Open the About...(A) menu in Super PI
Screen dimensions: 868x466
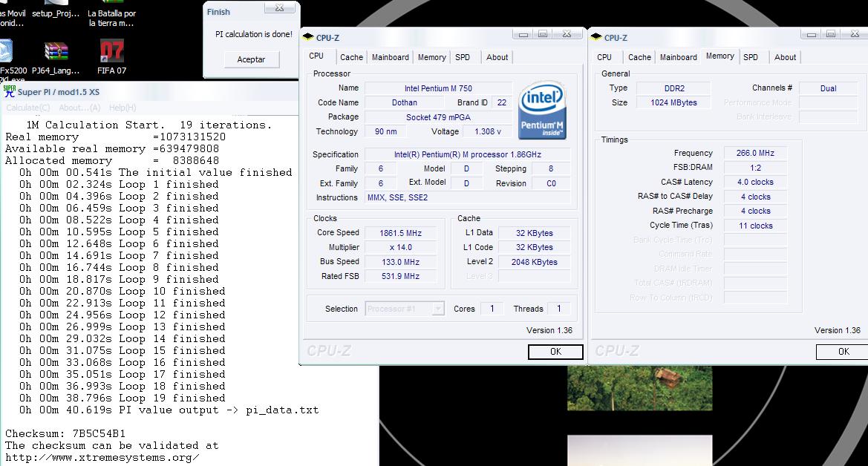coord(79,108)
